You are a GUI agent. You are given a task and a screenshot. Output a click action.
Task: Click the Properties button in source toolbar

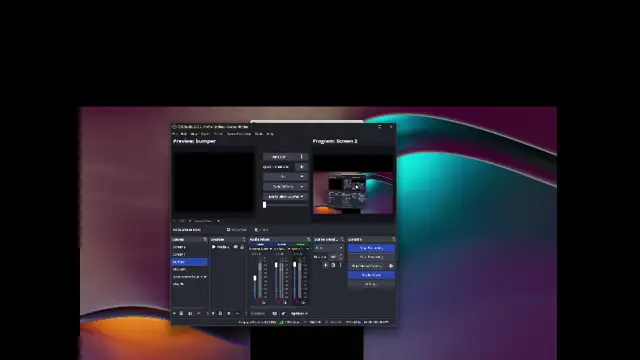[237, 230]
